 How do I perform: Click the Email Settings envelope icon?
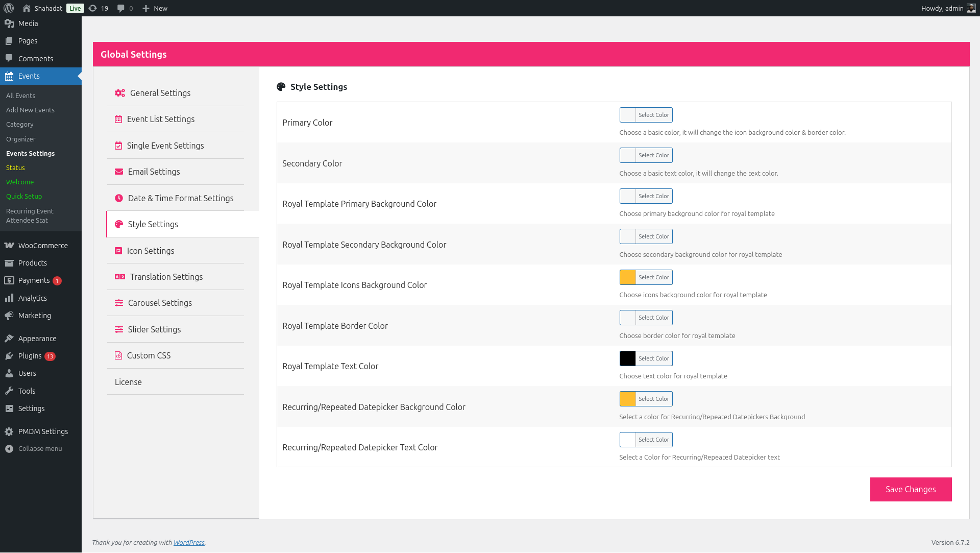point(119,172)
